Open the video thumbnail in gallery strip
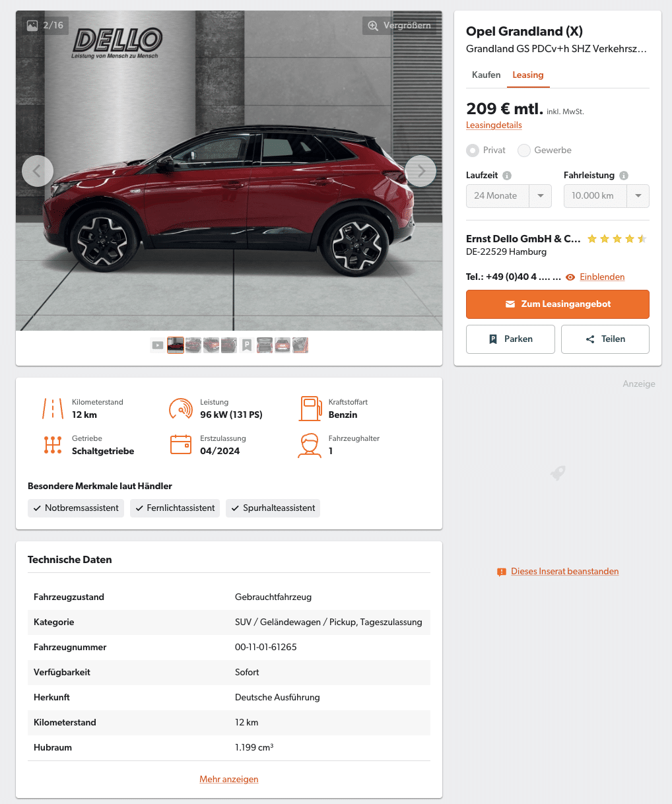672x804 pixels. coord(158,345)
